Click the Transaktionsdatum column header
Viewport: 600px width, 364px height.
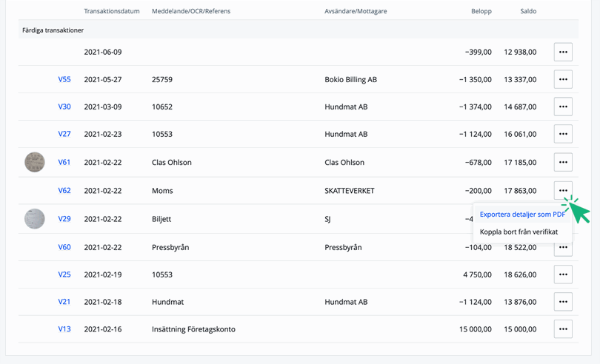click(111, 11)
